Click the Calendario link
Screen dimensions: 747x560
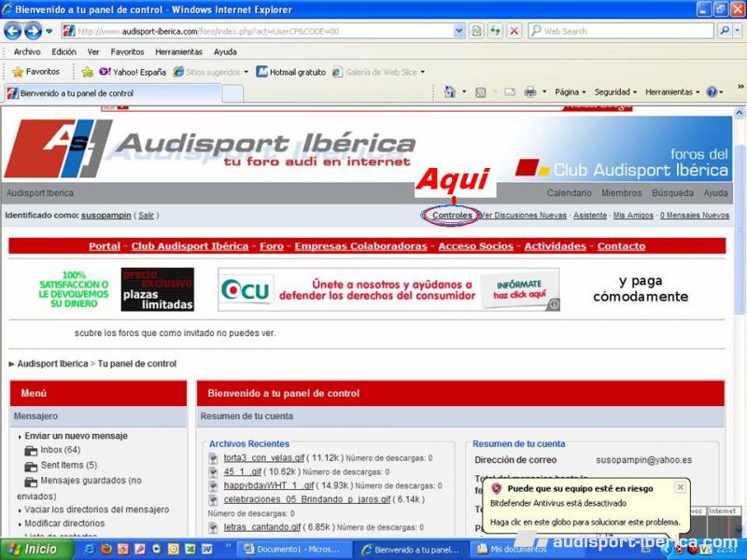pyautogui.click(x=569, y=193)
